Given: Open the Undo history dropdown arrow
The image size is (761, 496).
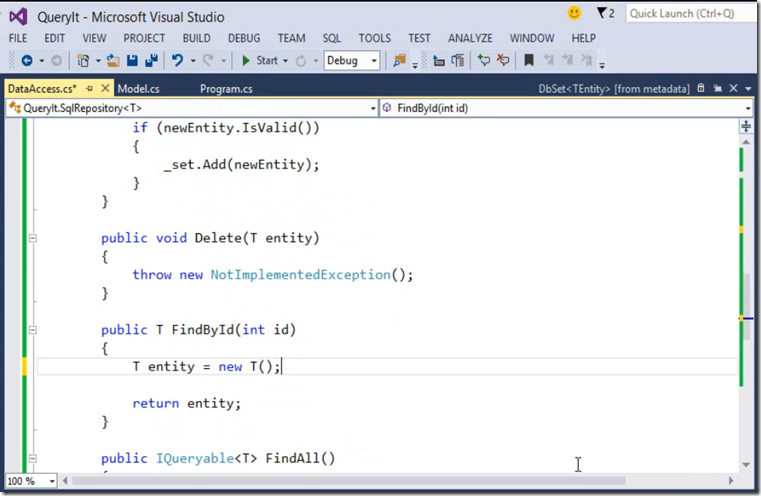Looking at the screenshot, I should click(x=193, y=61).
